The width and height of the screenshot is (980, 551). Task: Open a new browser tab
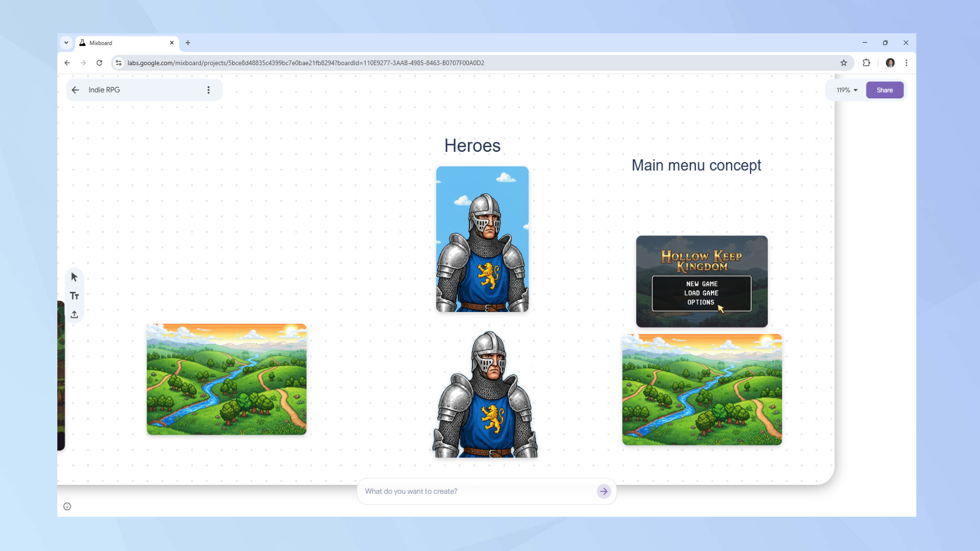tap(188, 43)
